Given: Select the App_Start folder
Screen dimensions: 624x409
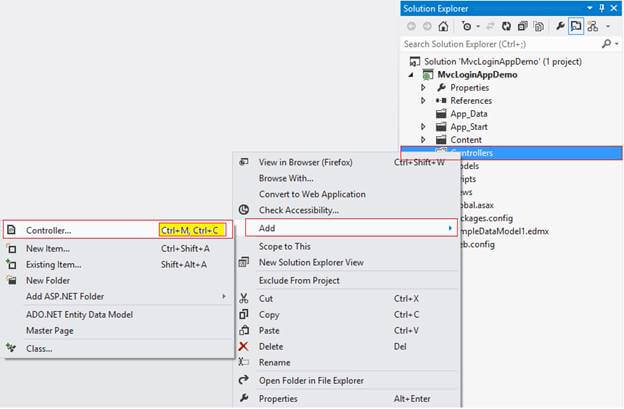Looking at the screenshot, I should (469, 127).
